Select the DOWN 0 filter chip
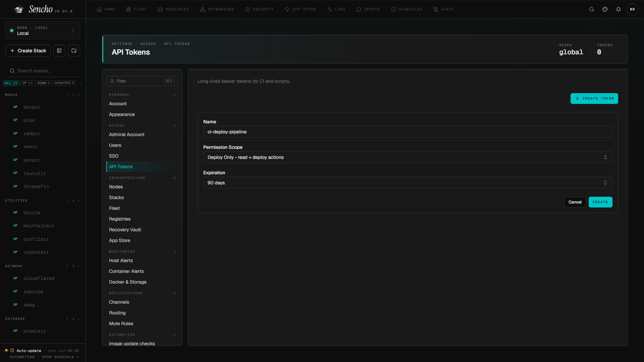Image resolution: width=644 pixels, height=362 pixels. tap(44, 83)
